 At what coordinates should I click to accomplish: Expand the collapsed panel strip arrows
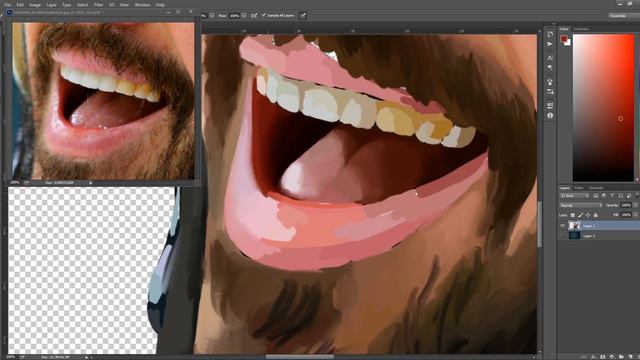click(x=554, y=24)
